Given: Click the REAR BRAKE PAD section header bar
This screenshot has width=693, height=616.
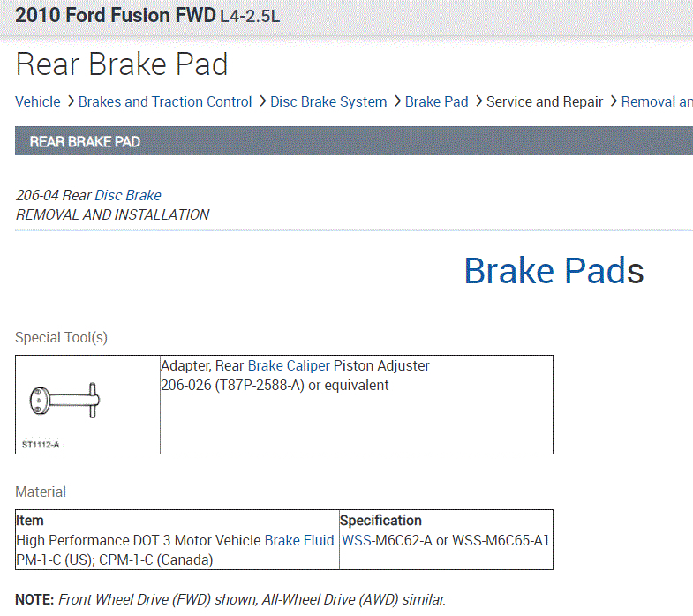Looking at the screenshot, I should (x=353, y=141).
